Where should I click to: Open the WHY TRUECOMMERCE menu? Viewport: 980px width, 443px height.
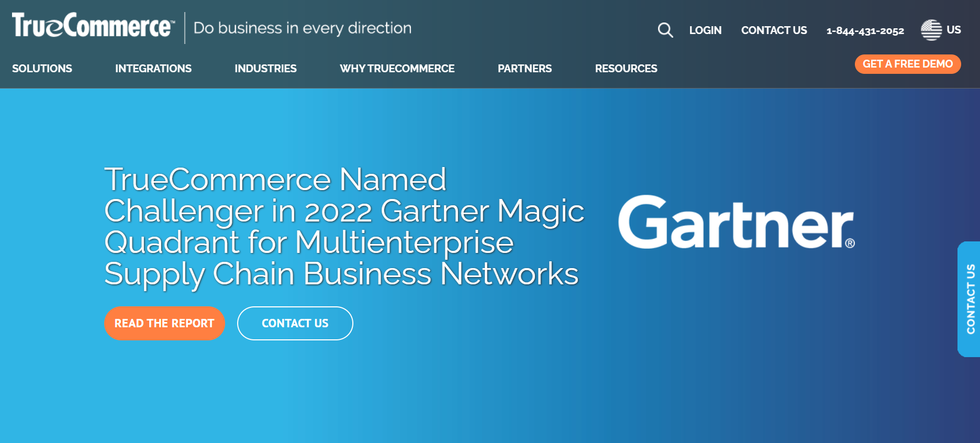(x=397, y=69)
